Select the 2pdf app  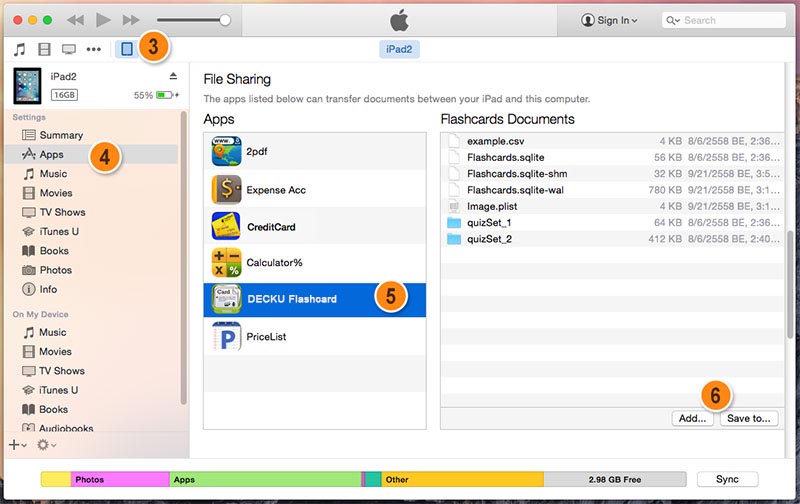pyautogui.click(x=315, y=152)
